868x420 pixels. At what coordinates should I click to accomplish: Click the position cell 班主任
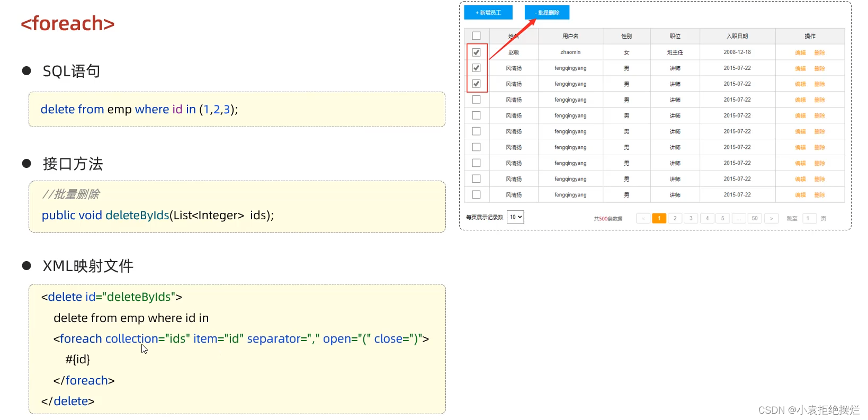pos(675,52)
